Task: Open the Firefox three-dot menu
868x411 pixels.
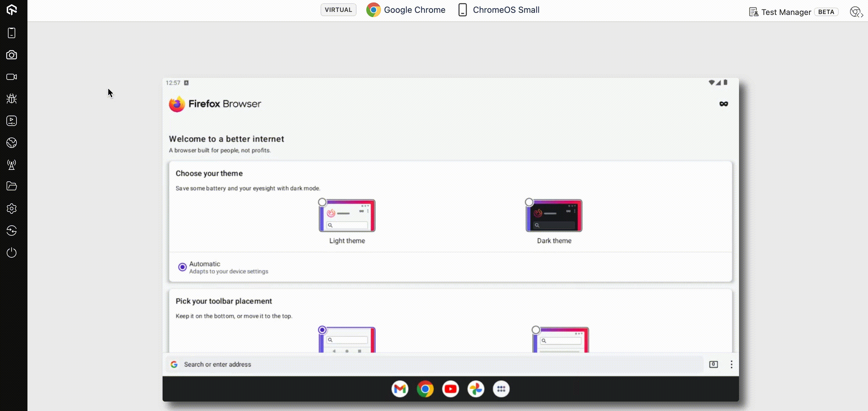Action: pos(731,365)
